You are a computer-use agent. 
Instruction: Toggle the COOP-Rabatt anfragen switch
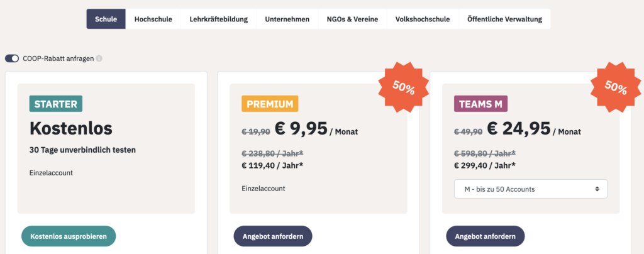pos(12,58)
